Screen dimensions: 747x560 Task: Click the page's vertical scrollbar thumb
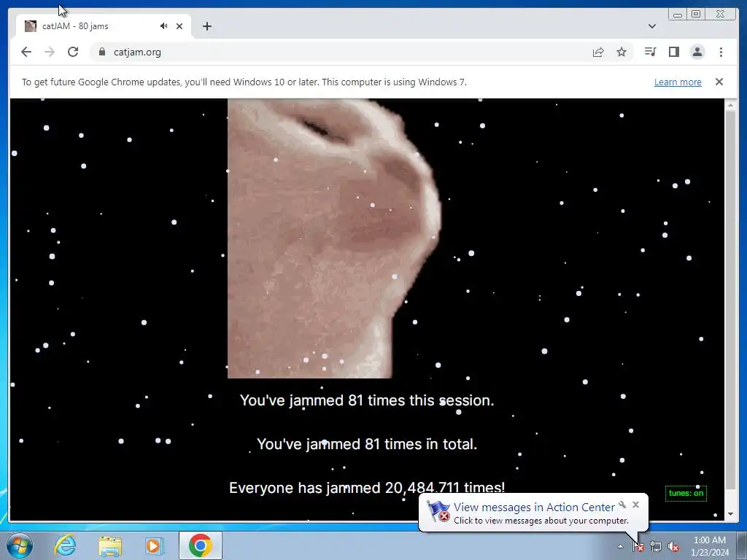tap(730, 300)
